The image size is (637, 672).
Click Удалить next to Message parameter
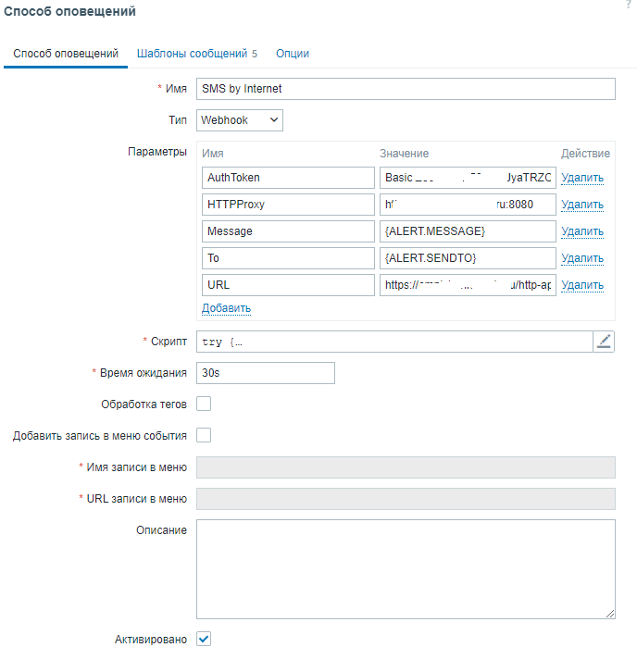click(582, 231)
